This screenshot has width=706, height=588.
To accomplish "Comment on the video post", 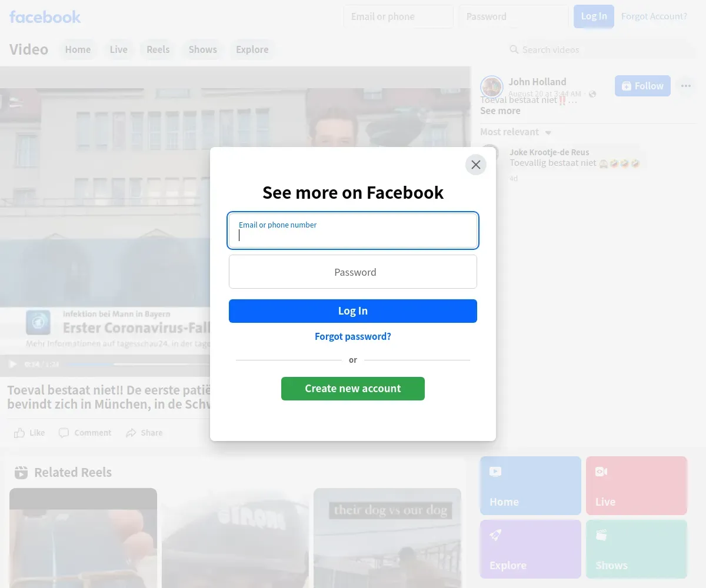I will tap(85, 433).
